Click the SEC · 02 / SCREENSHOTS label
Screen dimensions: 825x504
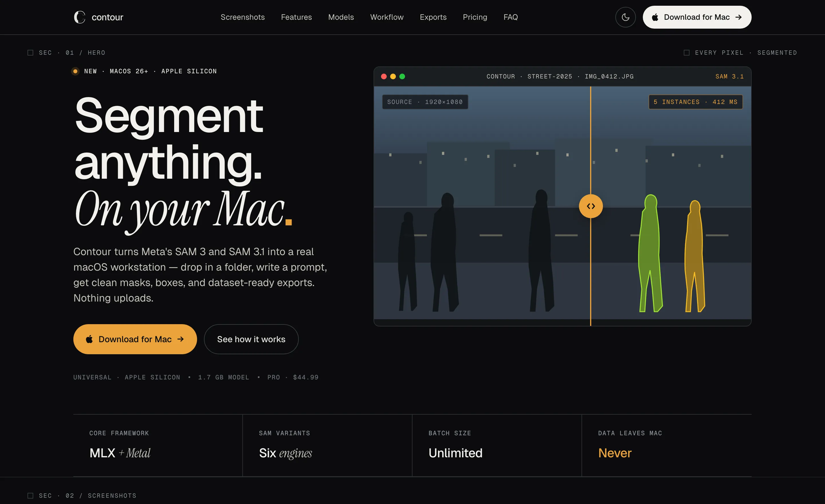coord(88,495)
